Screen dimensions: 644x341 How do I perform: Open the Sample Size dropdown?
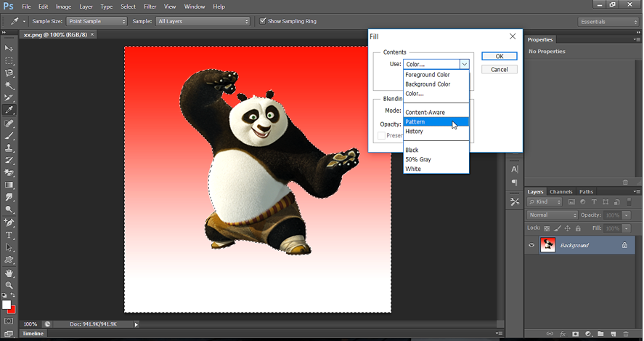tap(96, 21)
